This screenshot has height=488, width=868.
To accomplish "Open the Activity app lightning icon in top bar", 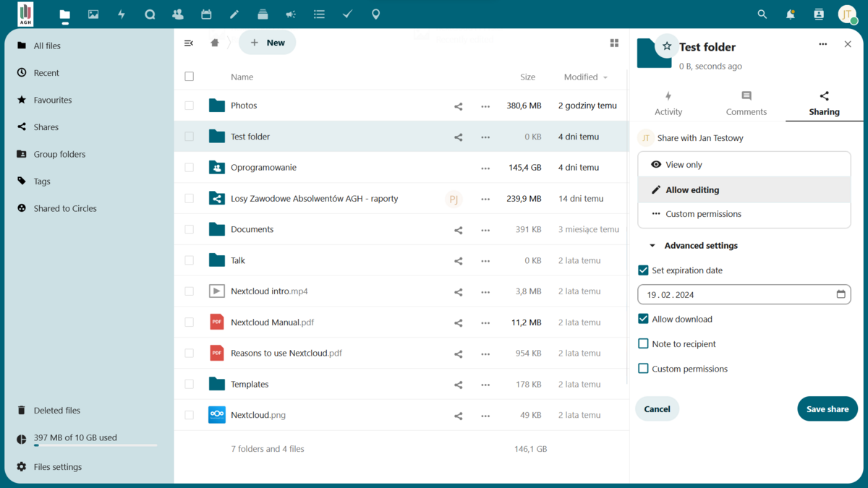I will coord(122,14).
